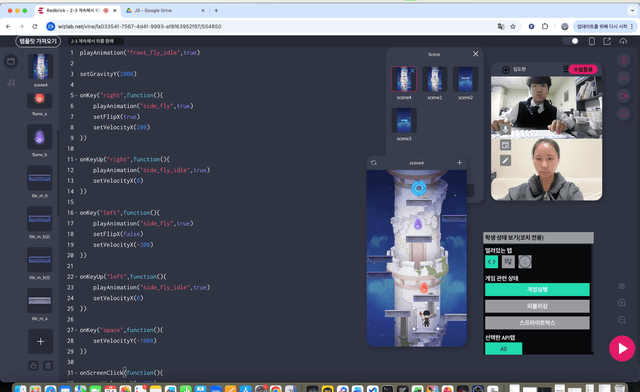Select the code brackets tab in the student status panel
Screen dimensions: 640x392
pos(491,262)
